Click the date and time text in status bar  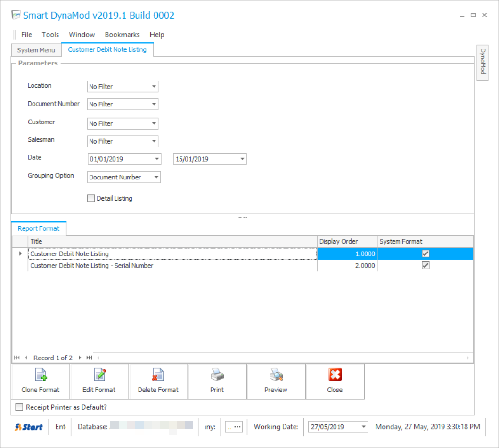(427, 427)
